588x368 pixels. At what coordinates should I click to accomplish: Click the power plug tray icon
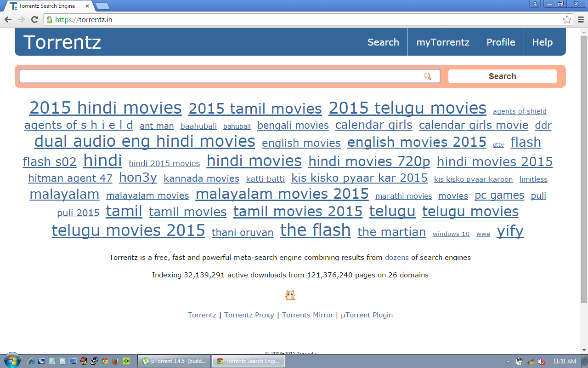point(520,362)
